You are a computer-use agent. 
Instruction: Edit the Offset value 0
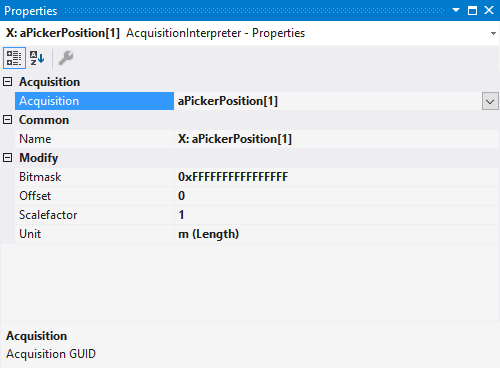[337, 196]
